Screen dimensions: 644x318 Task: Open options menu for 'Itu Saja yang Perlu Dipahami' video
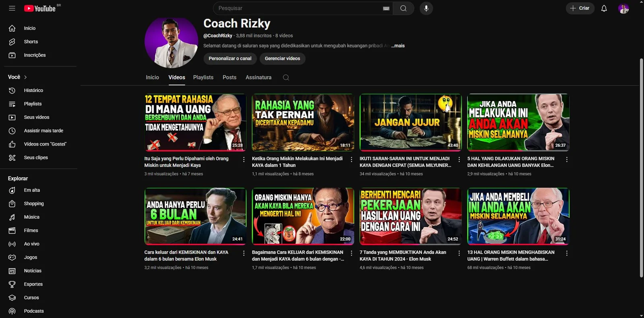(x=244, y=160)
